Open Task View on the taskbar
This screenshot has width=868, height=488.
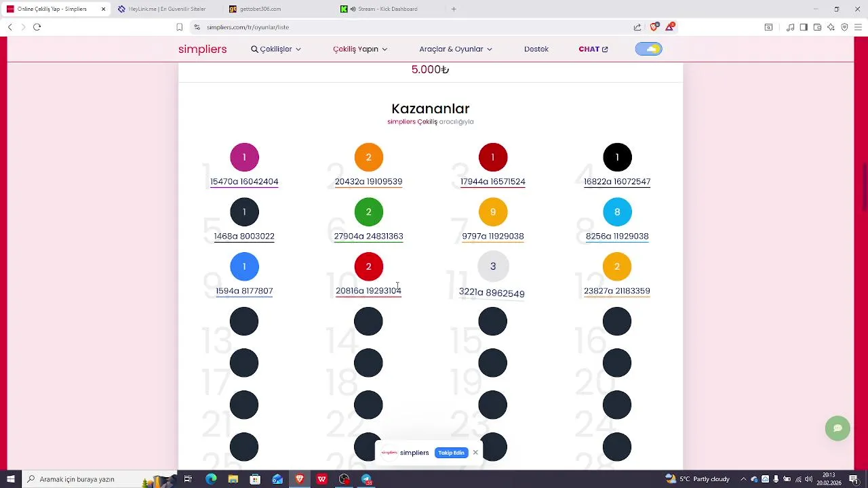coord(188,479)
